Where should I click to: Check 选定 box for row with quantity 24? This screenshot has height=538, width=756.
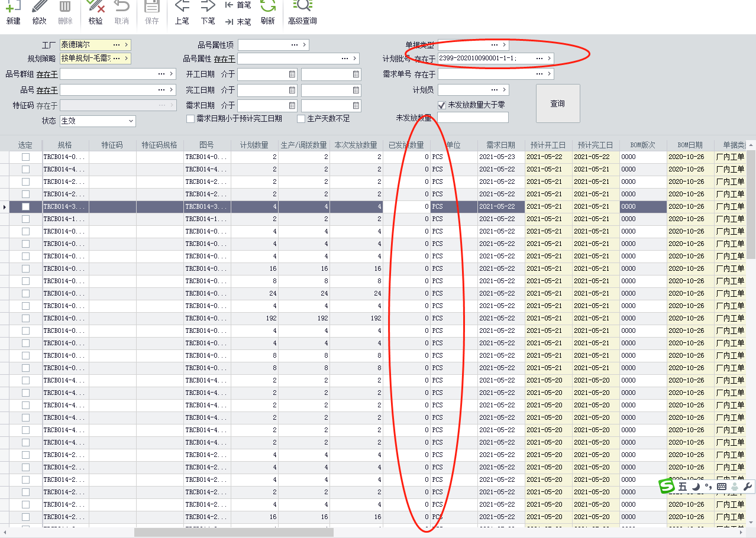pos(25,294)
